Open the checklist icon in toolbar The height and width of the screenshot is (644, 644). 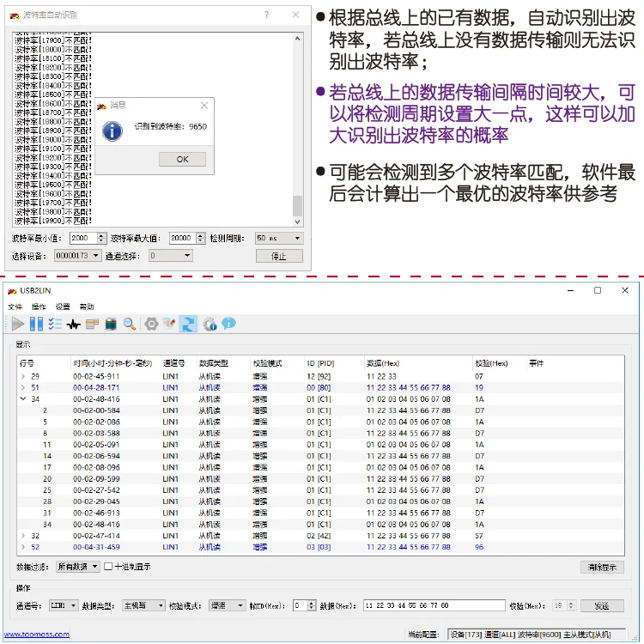click(x=55, y=324)
